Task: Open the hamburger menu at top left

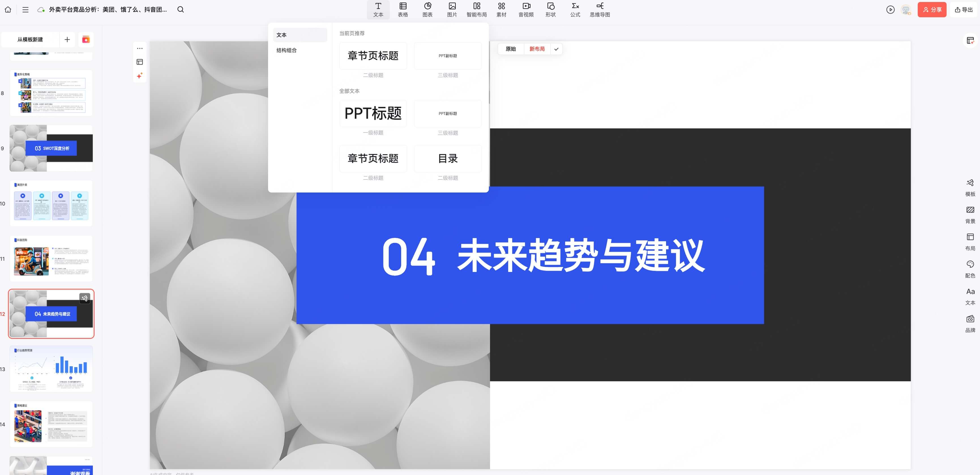Action: (x=25, y=10)
